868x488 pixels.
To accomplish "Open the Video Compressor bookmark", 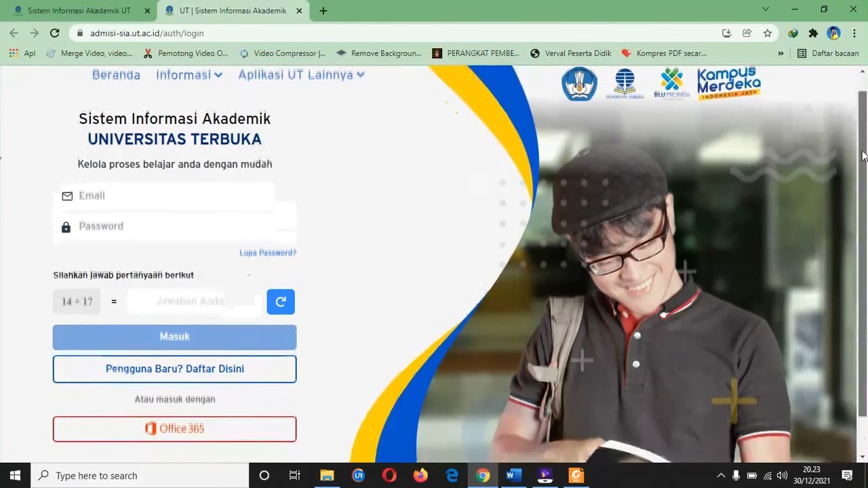I will [x=282, y=53].
